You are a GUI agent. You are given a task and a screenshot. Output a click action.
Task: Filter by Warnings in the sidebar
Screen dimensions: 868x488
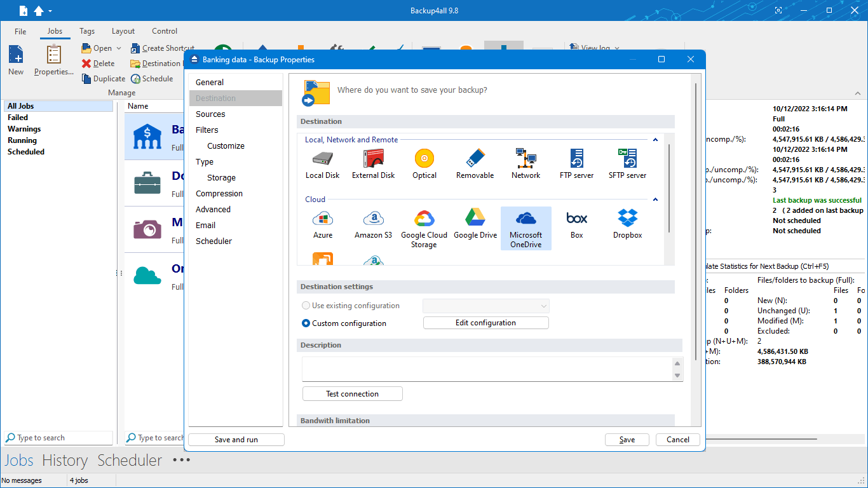coord(24,129)
